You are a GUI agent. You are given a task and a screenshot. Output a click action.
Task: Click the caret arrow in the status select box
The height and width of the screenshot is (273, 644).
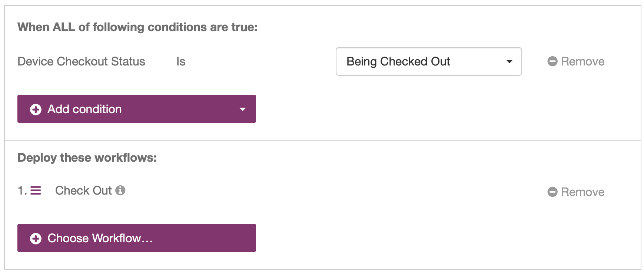(509, 61)
